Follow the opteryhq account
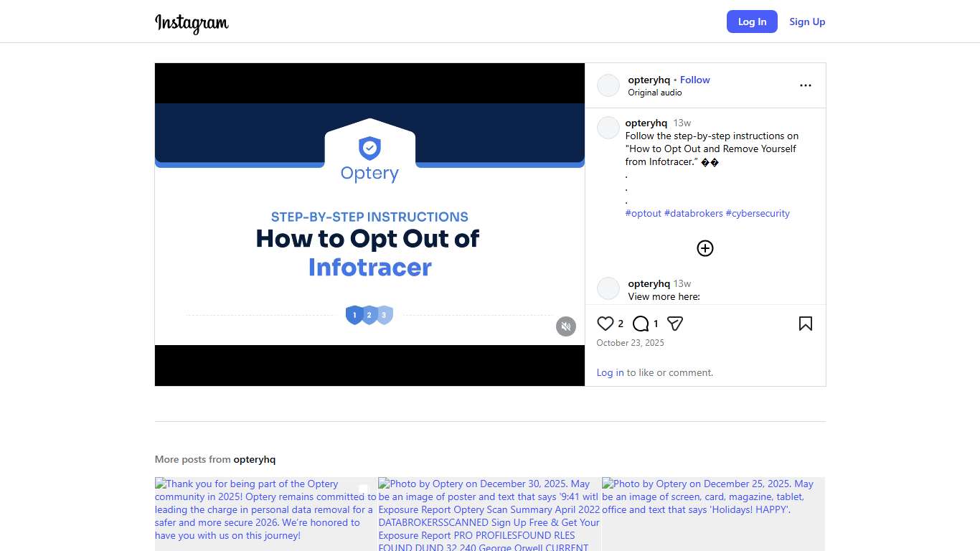980x551 pixels. click(x=694, y=80)
